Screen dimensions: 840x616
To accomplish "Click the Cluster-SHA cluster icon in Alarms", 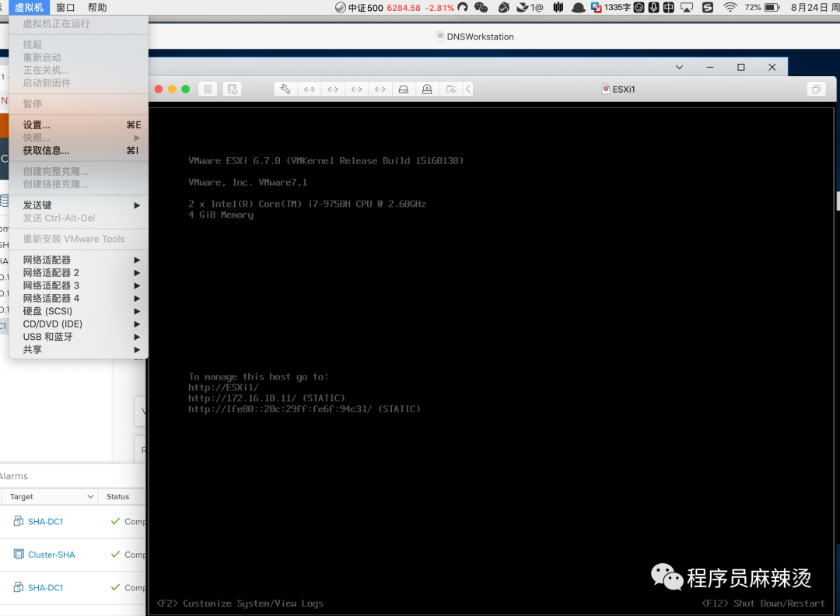I will click(x=19, y=555).
